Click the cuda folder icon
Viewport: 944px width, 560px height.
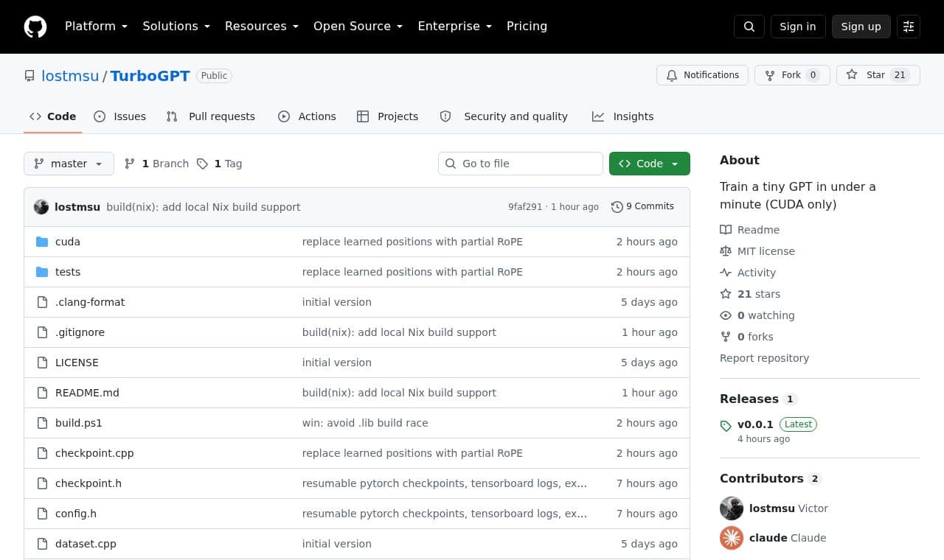coord(42,242)
